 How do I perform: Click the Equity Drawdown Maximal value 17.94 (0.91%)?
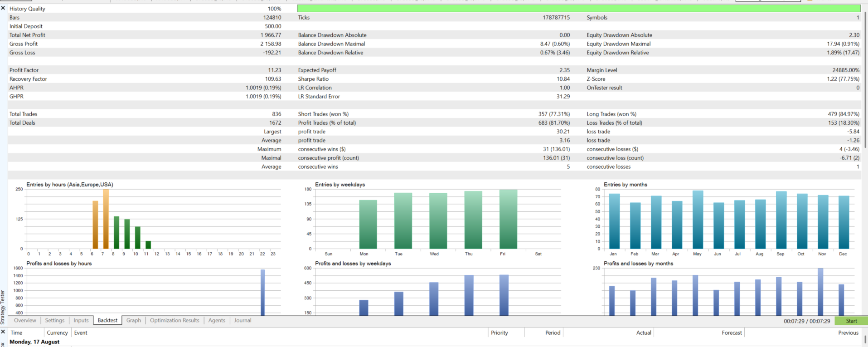click(x=843, y=44)
